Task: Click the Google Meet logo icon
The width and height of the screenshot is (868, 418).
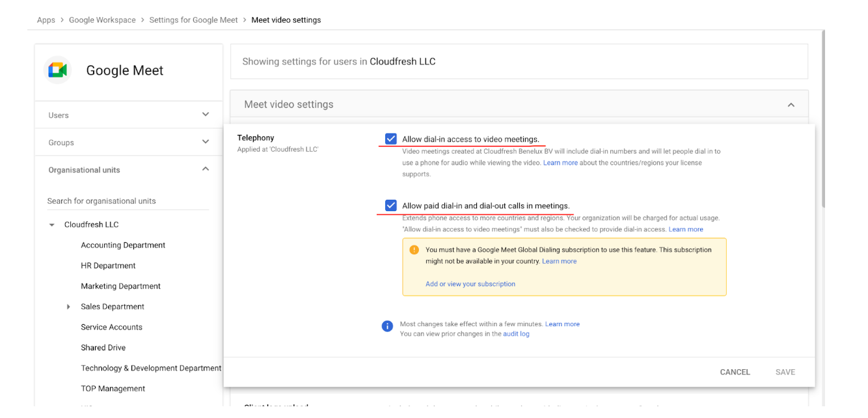Action: (x=58, y=70)
